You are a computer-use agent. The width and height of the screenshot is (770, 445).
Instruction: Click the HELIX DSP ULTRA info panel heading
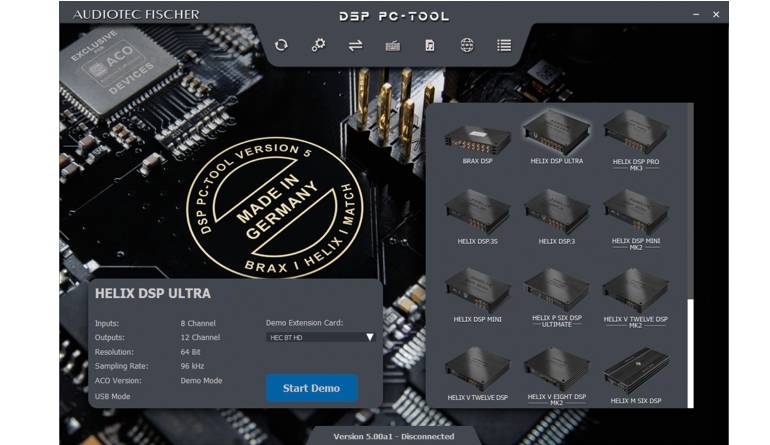coord(153,293)
